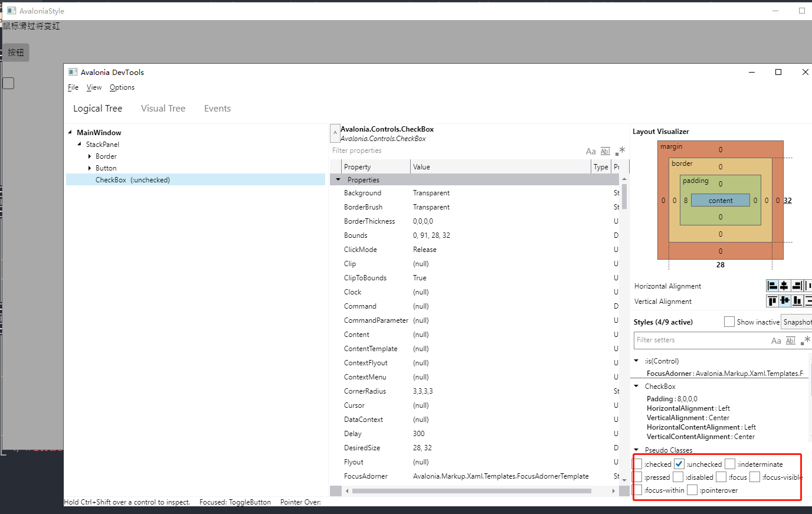Enable regex matching in the properties filter
The image size is (812, 514).
[620, 151]
